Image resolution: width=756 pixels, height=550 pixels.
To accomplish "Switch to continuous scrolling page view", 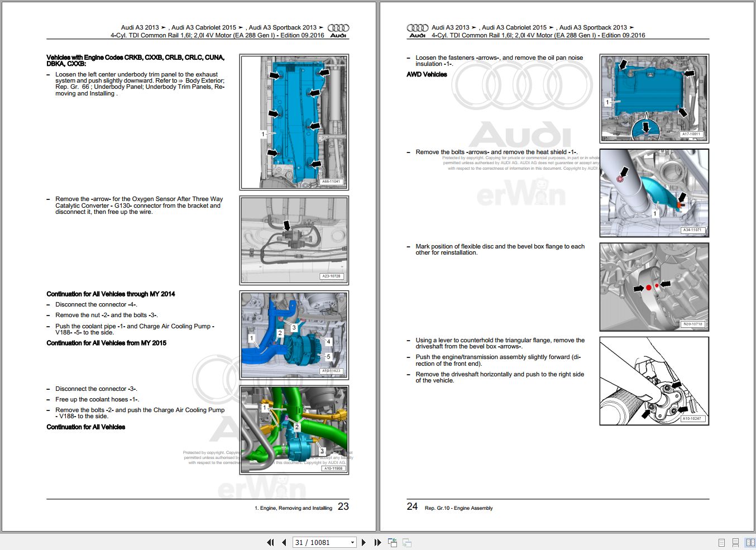I will point(736,542).
